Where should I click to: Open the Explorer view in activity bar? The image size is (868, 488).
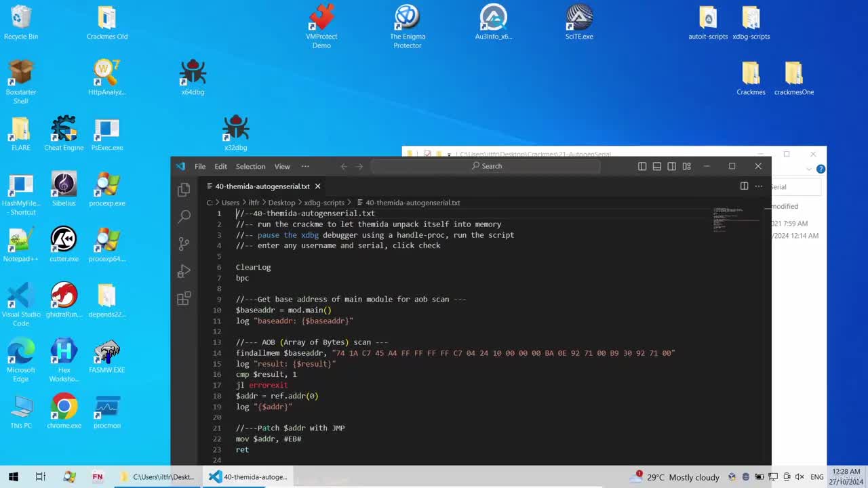click(184, 190)
